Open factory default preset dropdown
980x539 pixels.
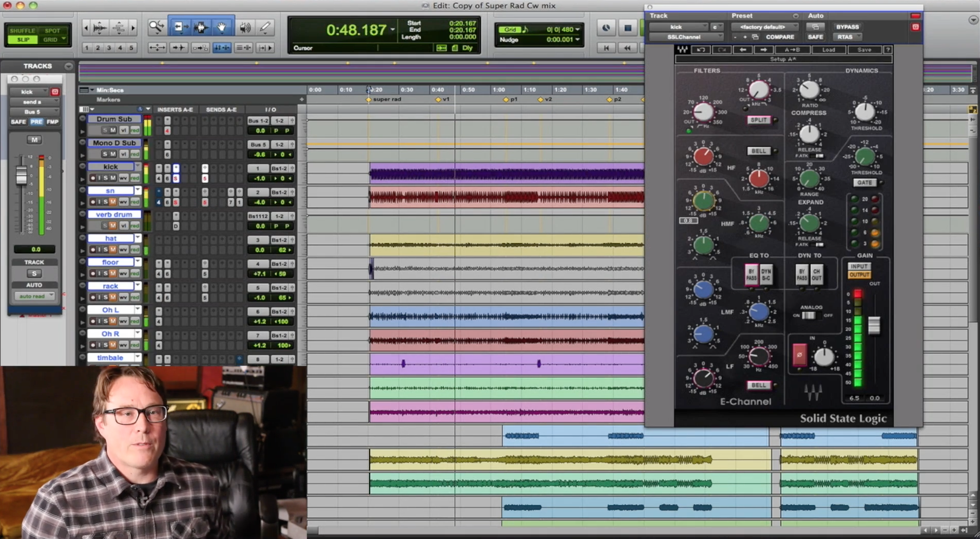click(764, 27)
